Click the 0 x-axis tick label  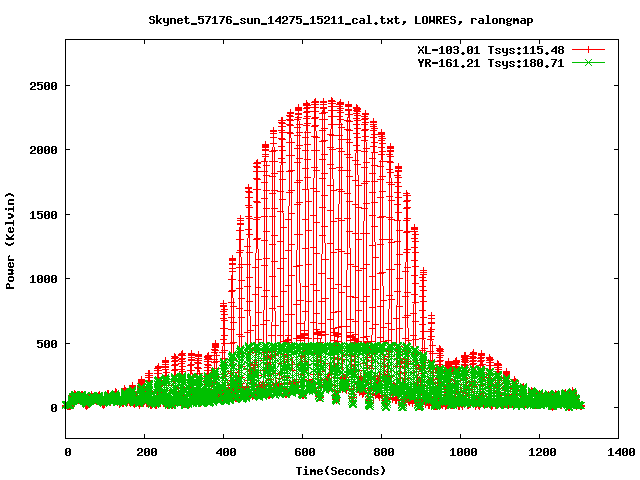pyautogui.click(x=68, y=452)
